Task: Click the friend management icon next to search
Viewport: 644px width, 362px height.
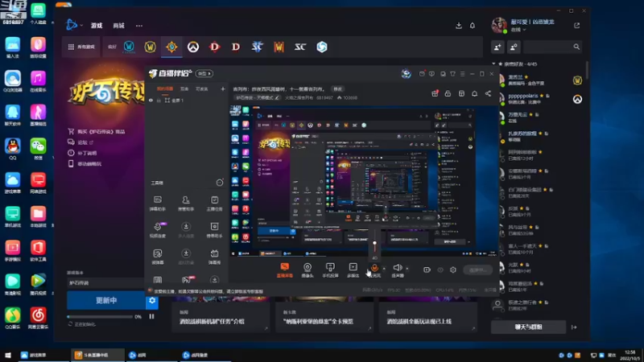Action: [514, 47]
